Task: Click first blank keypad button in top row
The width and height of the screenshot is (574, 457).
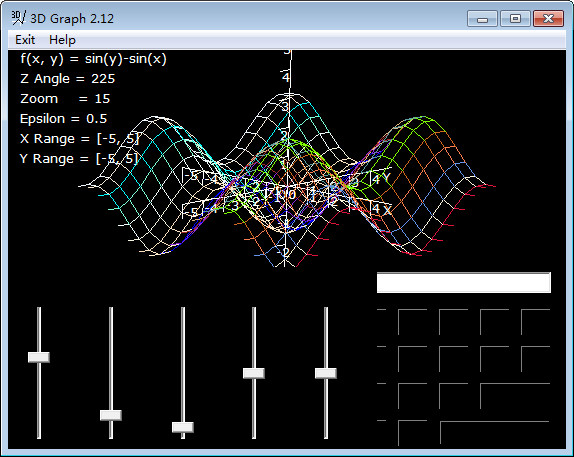Action: 413,322
